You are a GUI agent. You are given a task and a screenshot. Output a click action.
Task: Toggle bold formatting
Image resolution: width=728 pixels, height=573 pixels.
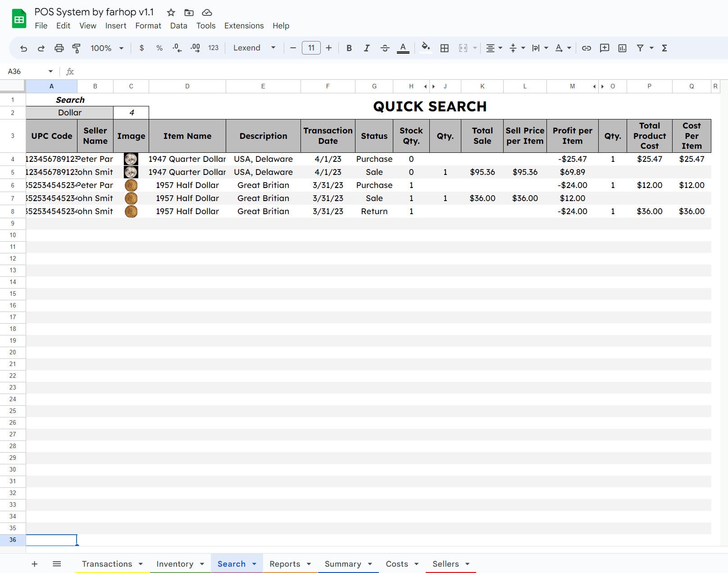tap(349, 48)
